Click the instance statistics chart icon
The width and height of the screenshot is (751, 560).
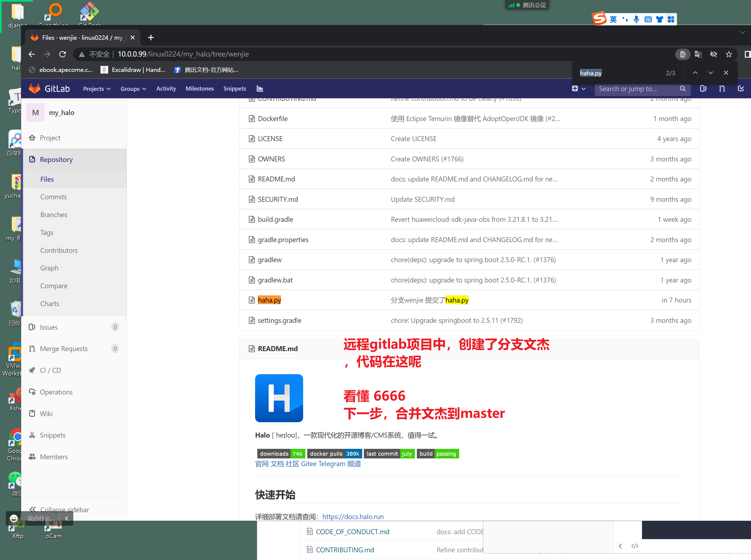coord(260,88)
